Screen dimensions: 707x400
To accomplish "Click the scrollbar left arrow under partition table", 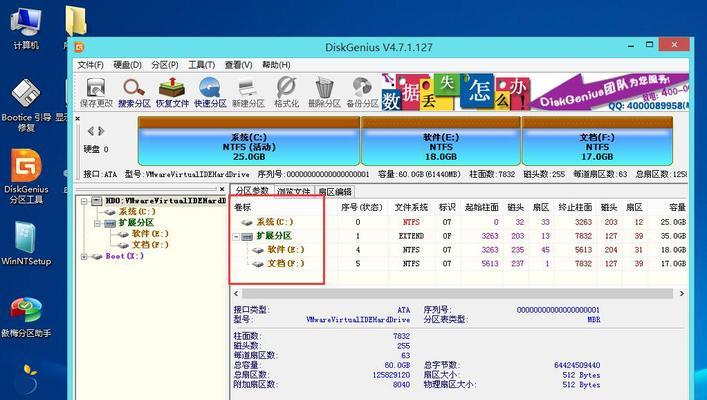I will coord(236,294).
